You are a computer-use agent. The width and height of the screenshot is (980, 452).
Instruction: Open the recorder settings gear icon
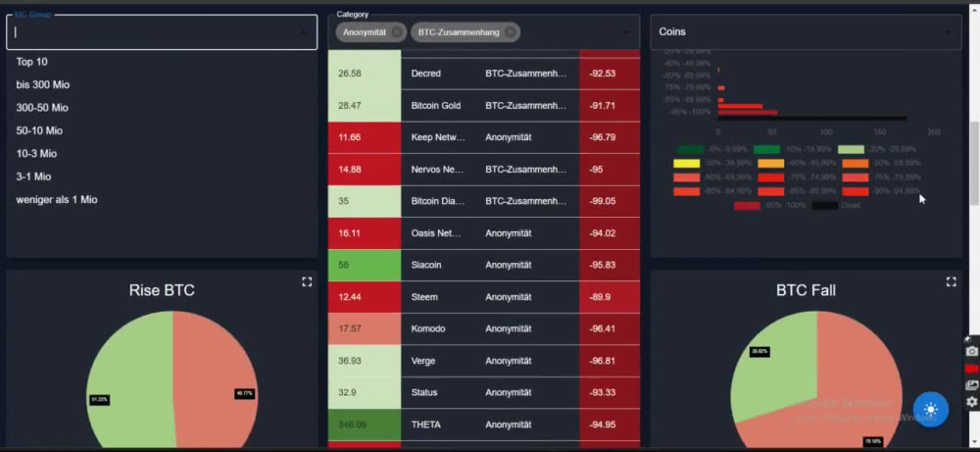point(971,401)
